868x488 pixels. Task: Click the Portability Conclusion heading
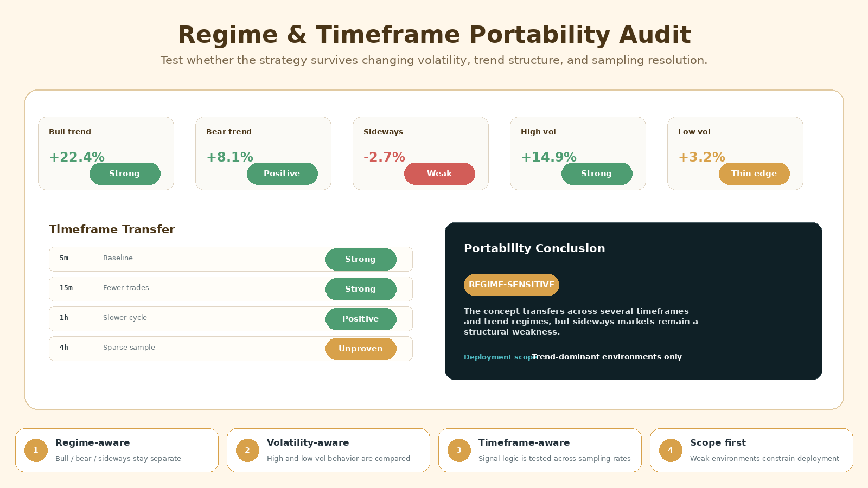[534, 248]
